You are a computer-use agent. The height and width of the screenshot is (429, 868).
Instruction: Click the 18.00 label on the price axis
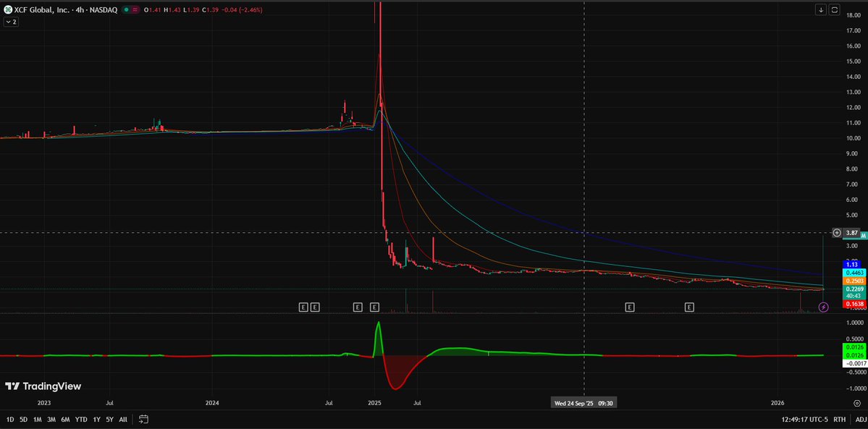coord(855,15)
